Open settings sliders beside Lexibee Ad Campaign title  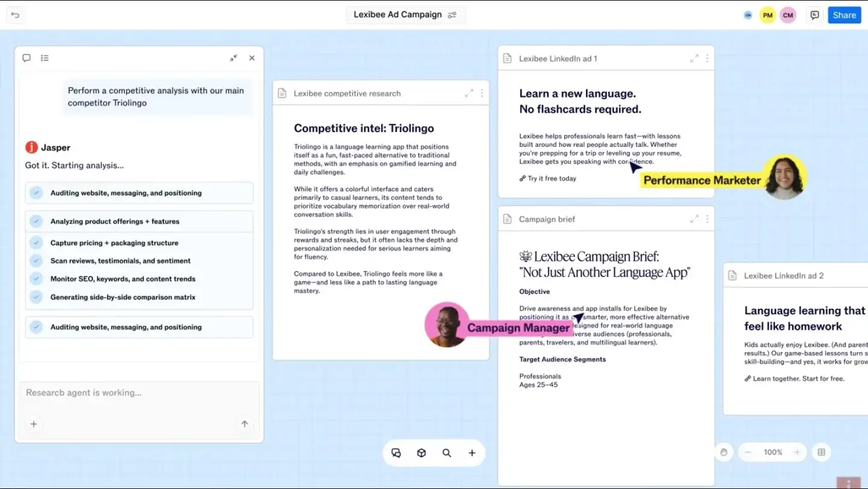pos(452,15)
